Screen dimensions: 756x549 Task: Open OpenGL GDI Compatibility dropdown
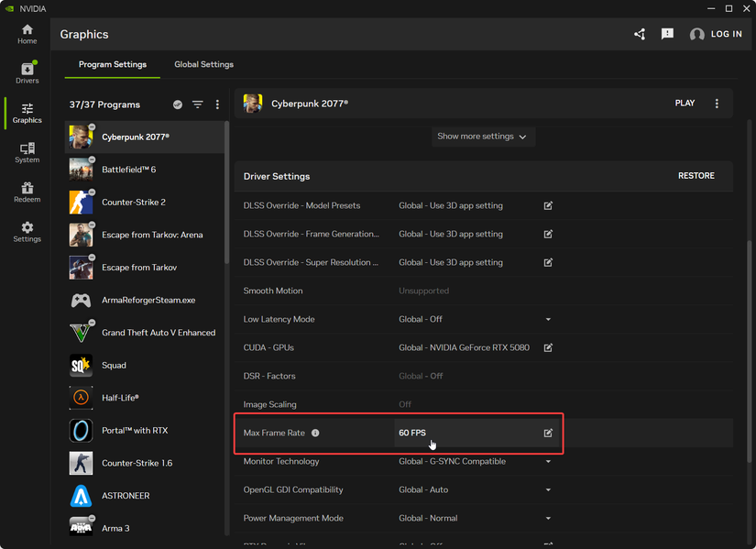pos(548,490)
